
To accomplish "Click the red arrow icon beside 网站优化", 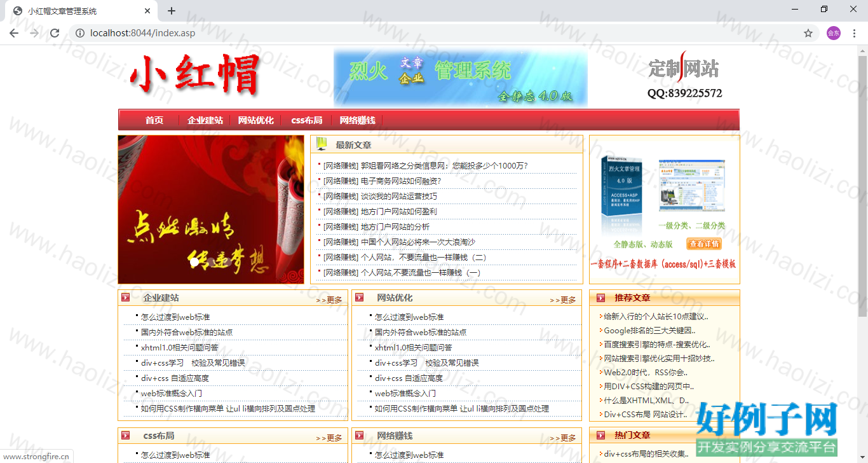I will click(360, 298).
